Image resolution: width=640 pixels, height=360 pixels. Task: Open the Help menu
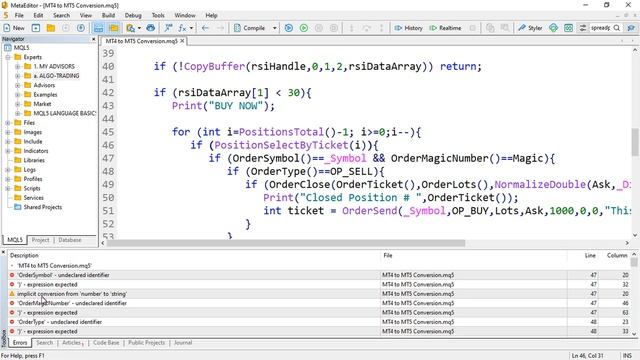[211, 16]
